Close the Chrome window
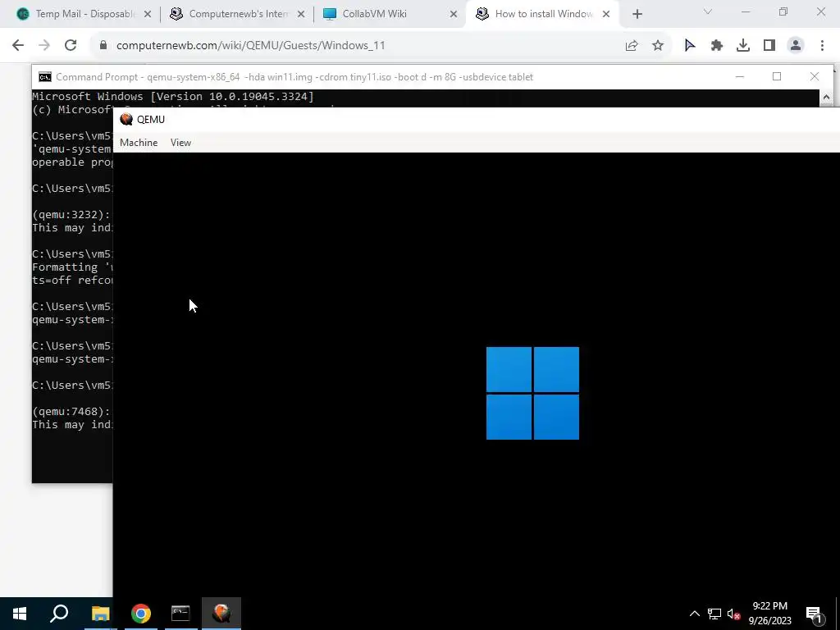This screenshot has height=630, width=840. (820, 11)
